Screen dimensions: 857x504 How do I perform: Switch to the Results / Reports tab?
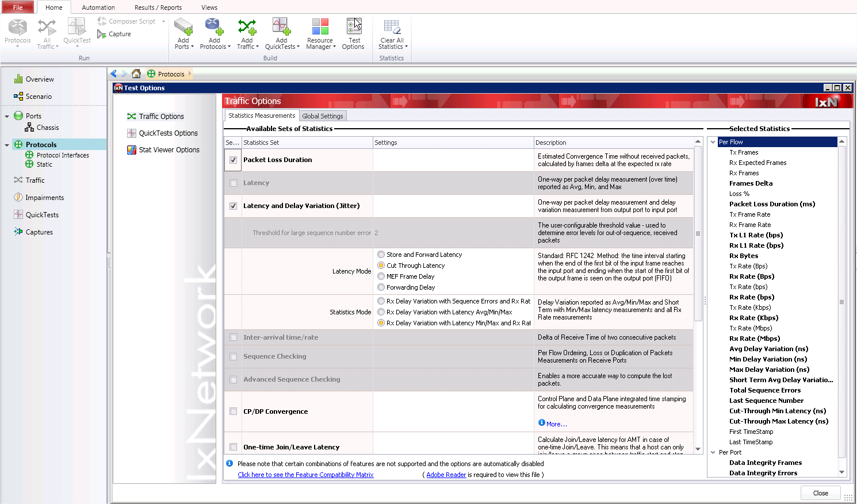(x=158, y=7)
